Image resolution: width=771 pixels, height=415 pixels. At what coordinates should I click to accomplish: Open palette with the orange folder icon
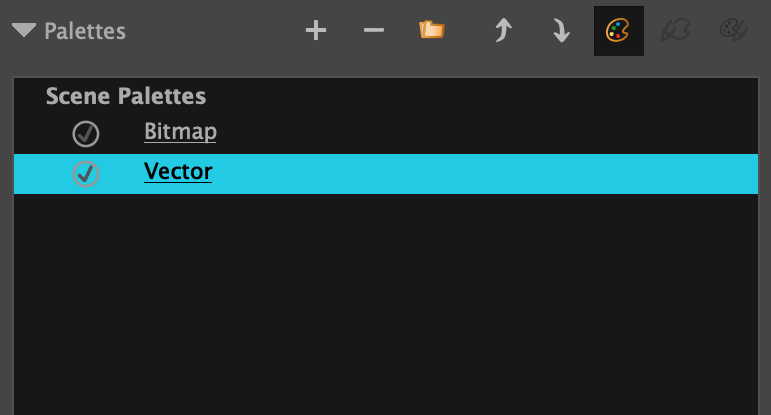[x=432, y=31]
